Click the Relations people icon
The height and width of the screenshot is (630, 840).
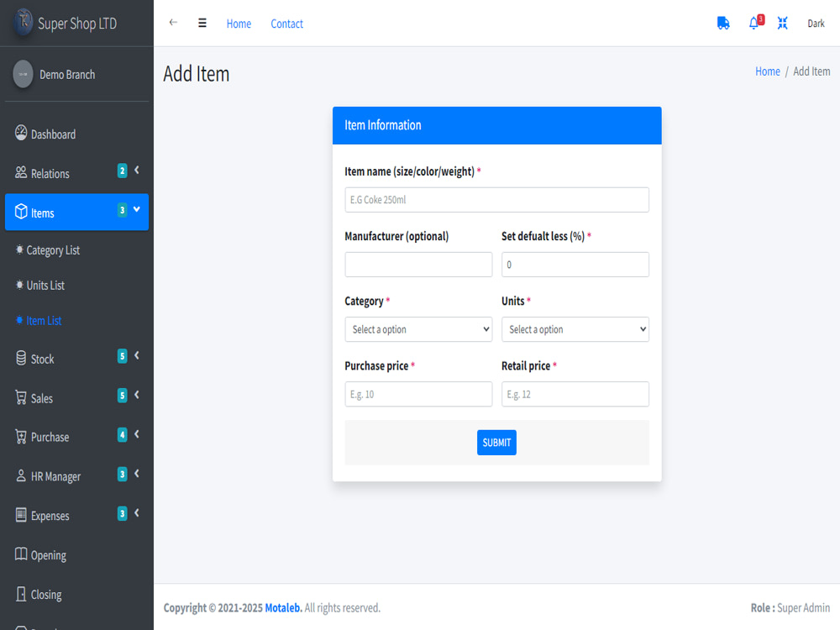pos(21,172)
